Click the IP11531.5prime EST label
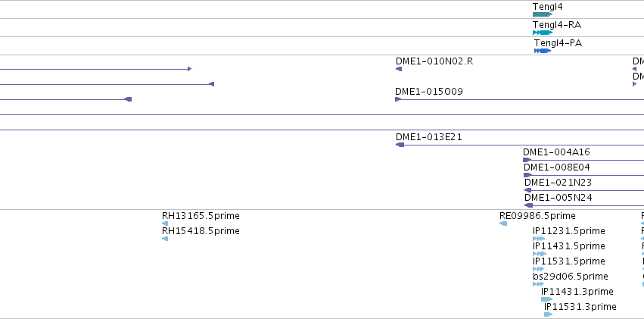The image size is (644, 319). 569,261
